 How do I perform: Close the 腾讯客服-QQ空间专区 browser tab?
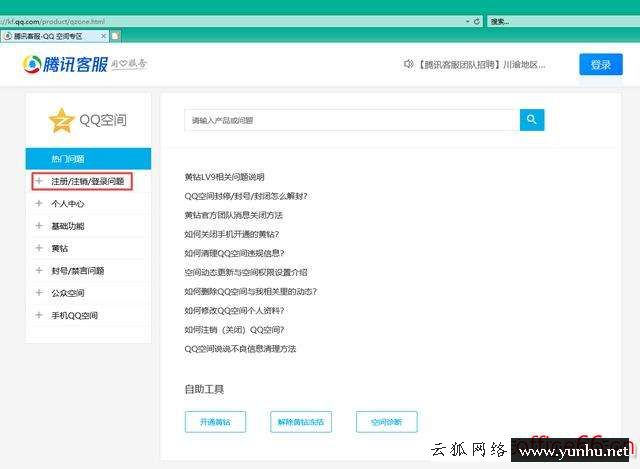click(103, 36)
